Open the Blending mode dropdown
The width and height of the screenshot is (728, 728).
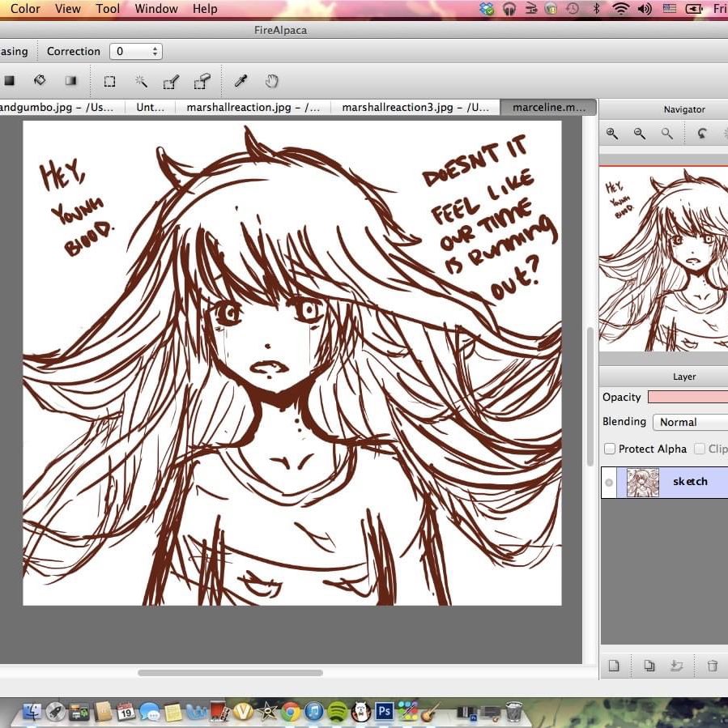pos(691,422)
